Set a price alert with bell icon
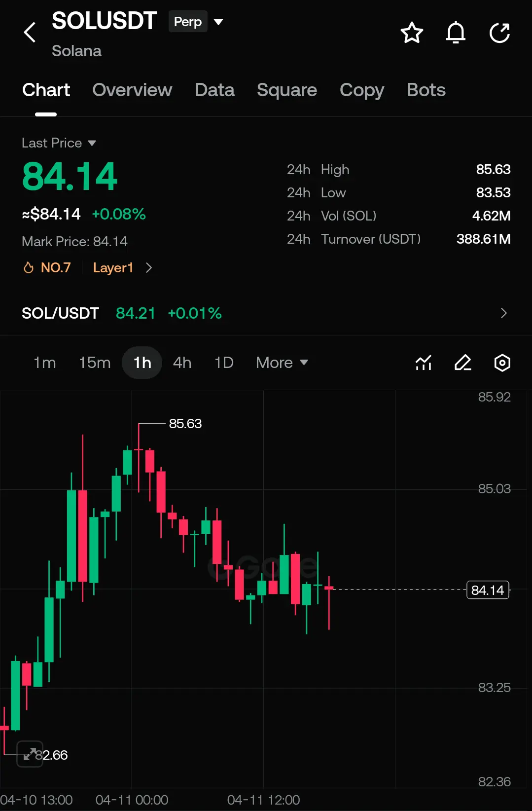Screen dimensions: 532x811 (456, 33)
